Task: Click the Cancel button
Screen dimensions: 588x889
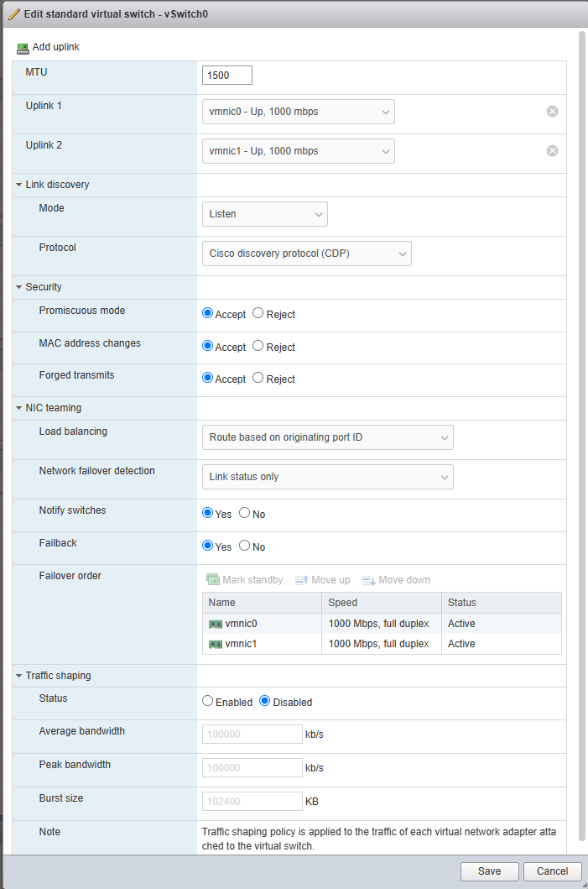Action: tap(552, 871)
